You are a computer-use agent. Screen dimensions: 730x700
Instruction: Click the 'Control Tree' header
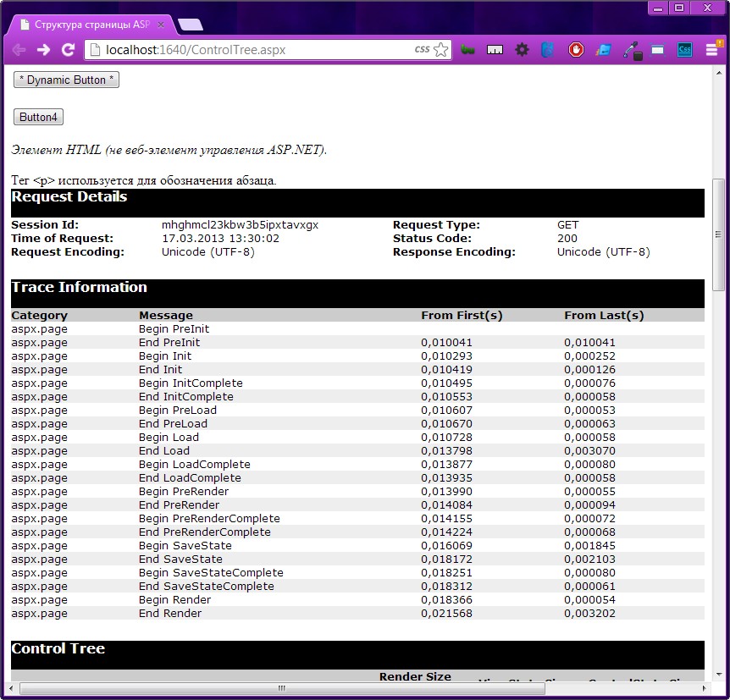[x=58, y=648]
